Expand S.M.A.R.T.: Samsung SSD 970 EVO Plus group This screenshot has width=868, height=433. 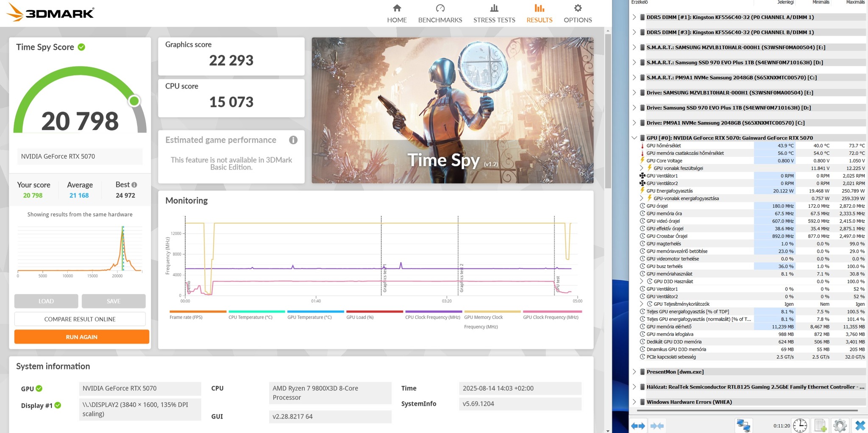coord(634,62)
